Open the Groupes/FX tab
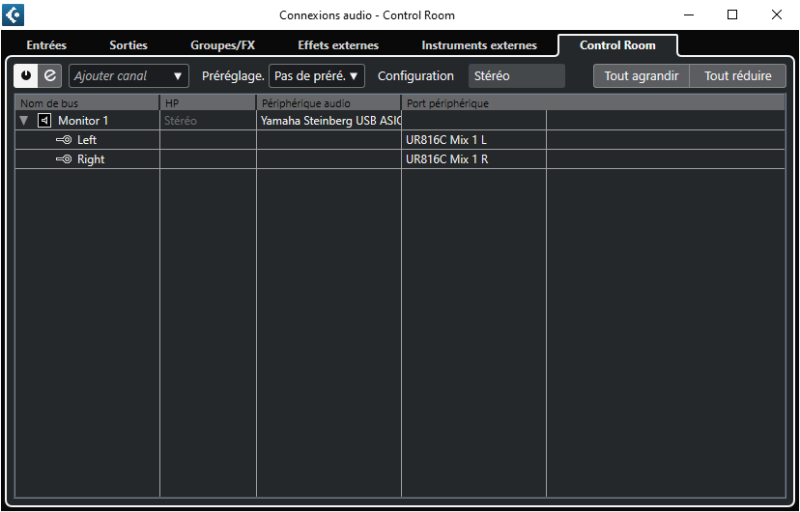800x512 pixels. tap(223, 45)
